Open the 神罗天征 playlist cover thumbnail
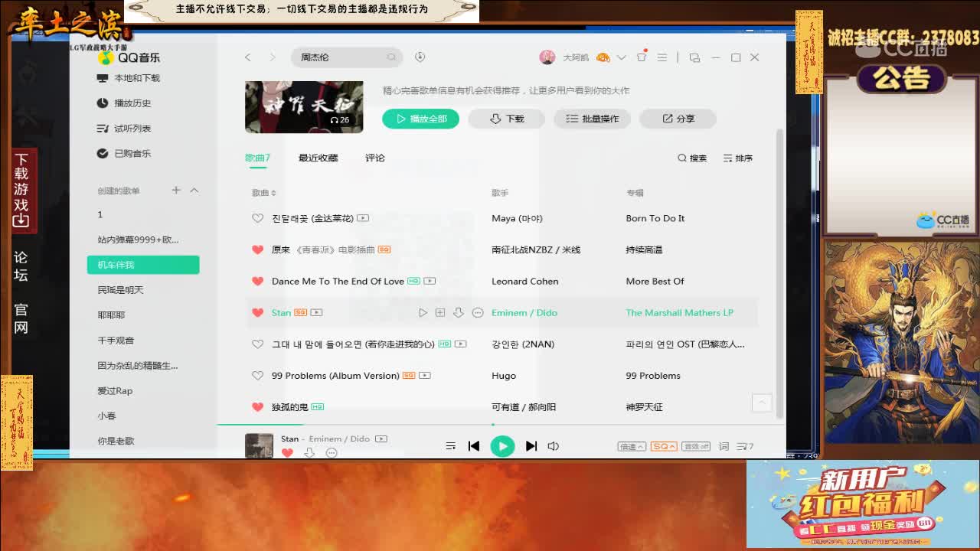This screenshot has height=551, width=980. [304, 107]
